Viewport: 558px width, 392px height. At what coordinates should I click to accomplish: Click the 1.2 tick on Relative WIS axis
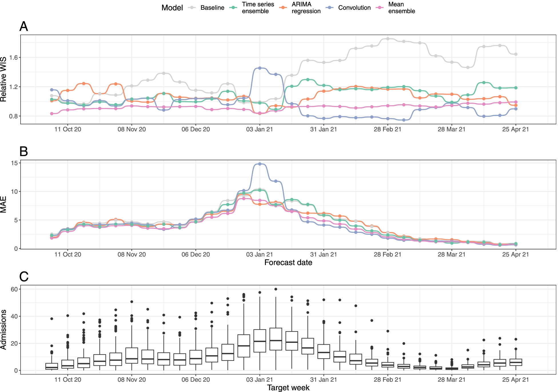tap(13, 87)
